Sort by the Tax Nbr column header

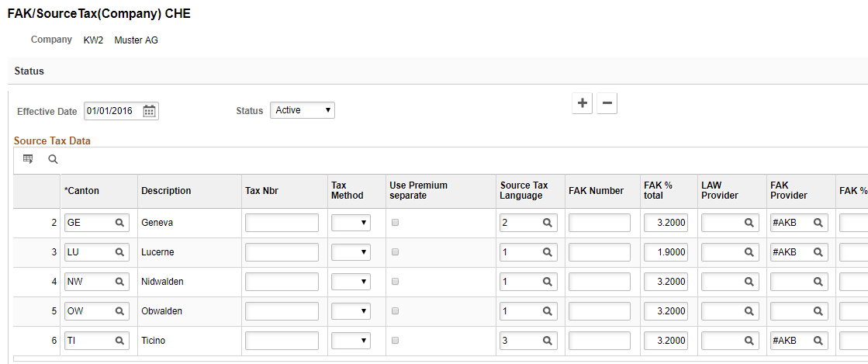click(x=261, y=191)
